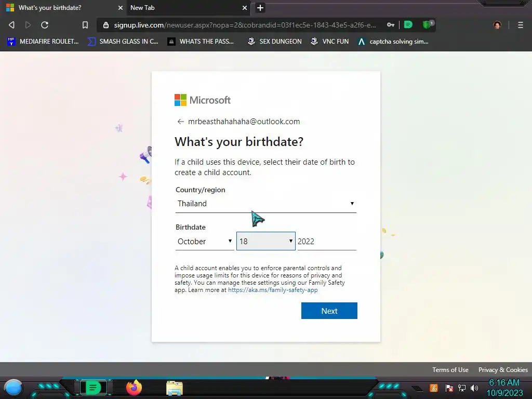
Task: Click the orange tray icon
Action: 434,388
